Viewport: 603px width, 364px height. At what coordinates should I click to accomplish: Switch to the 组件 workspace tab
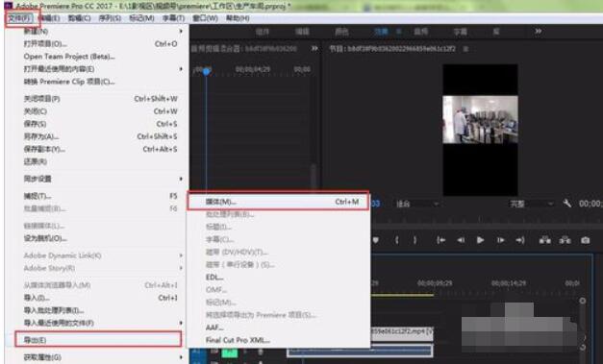[263, 32]
